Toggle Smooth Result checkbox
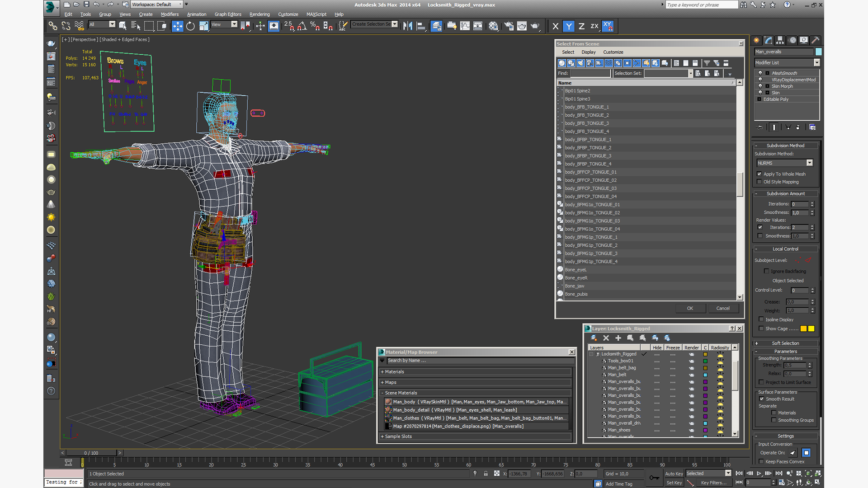Screen dimensions: 868x488 [762, 399]
